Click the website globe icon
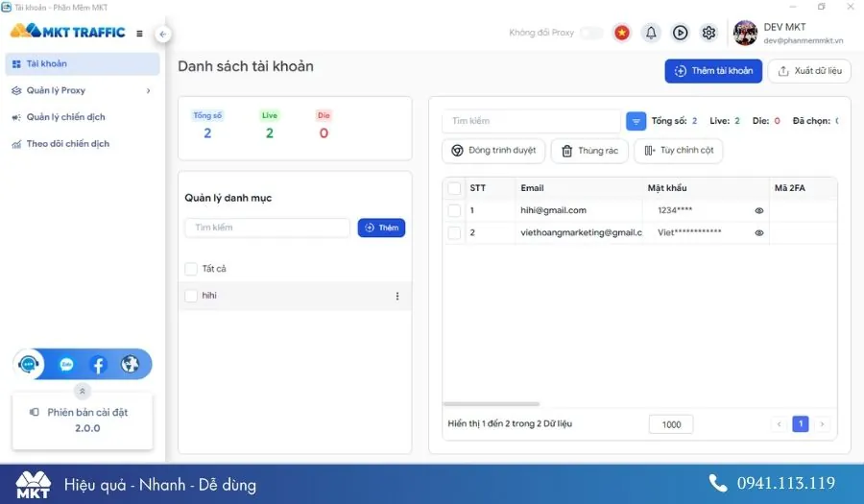This screenshot has width=864, height=504. [x=130, y=365]
